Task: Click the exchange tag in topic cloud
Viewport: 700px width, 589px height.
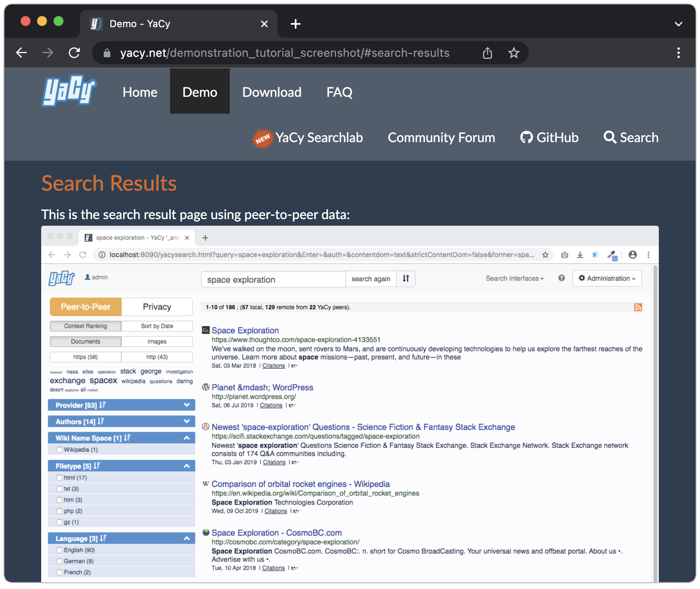Action: [68, 381]
